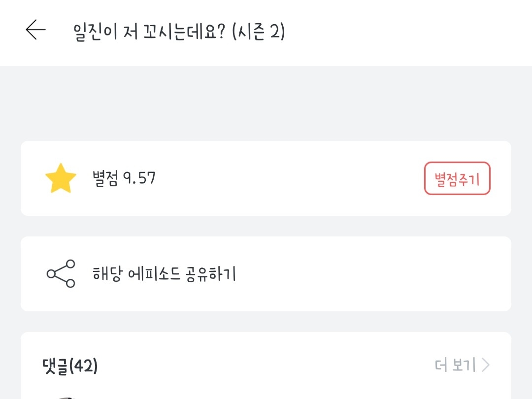Tap the back arrow icon
The height and width of the screenshot is (399, 532).
click(35, 31)
